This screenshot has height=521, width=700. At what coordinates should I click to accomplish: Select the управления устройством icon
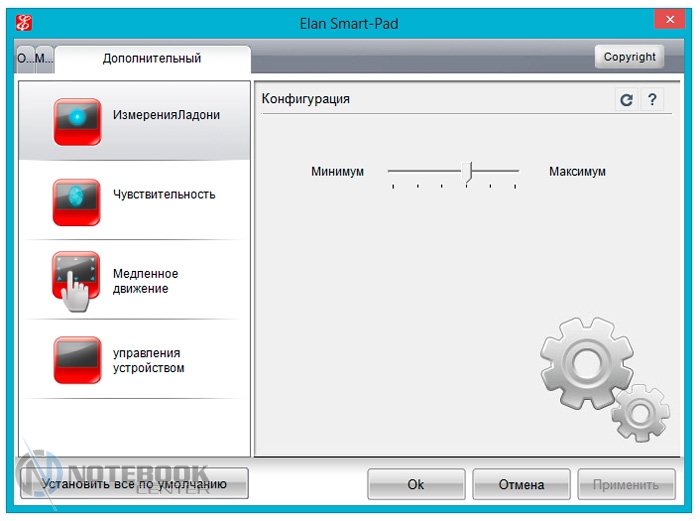[77, 359]
